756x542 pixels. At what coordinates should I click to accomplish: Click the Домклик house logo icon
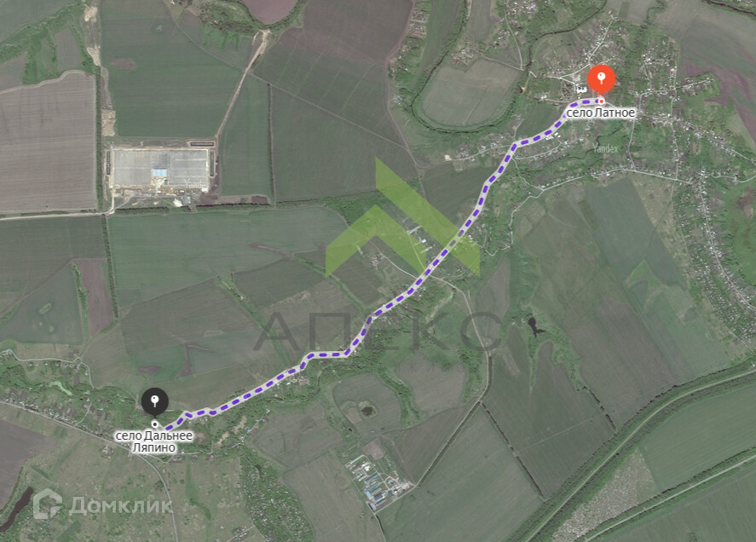click(x=47, y=504)
